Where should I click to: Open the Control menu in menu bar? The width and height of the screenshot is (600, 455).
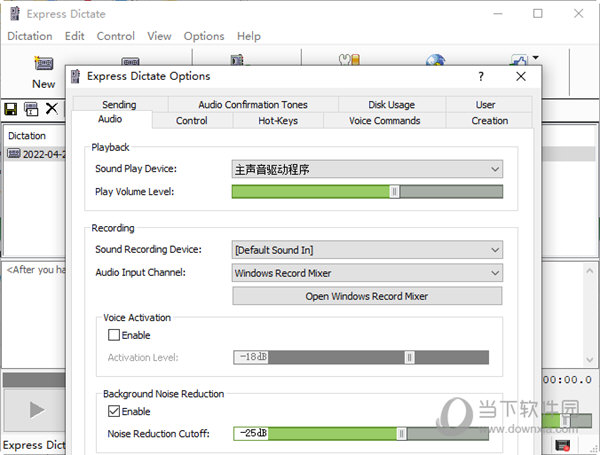(116, 36)
